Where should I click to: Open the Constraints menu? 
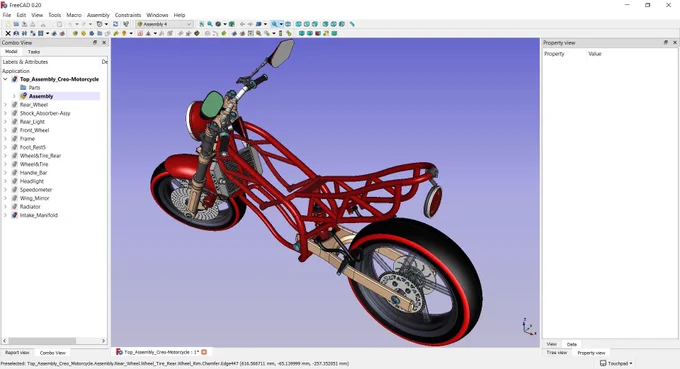pyautogui.click(x=128, y=15)
